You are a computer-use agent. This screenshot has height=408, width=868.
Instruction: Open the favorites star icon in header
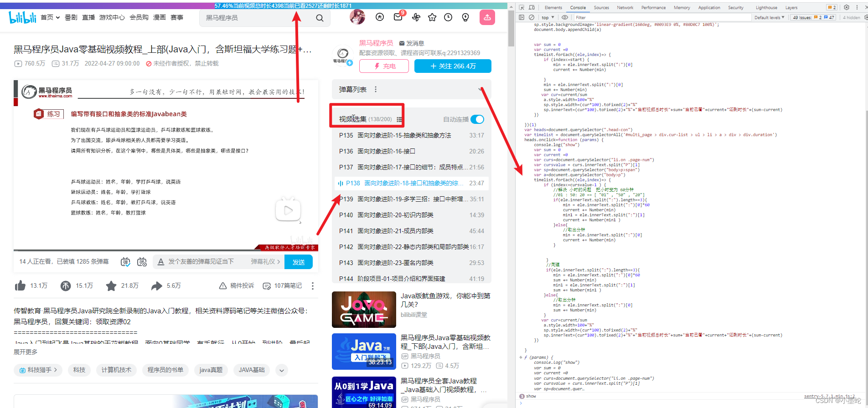click(432, 17)
